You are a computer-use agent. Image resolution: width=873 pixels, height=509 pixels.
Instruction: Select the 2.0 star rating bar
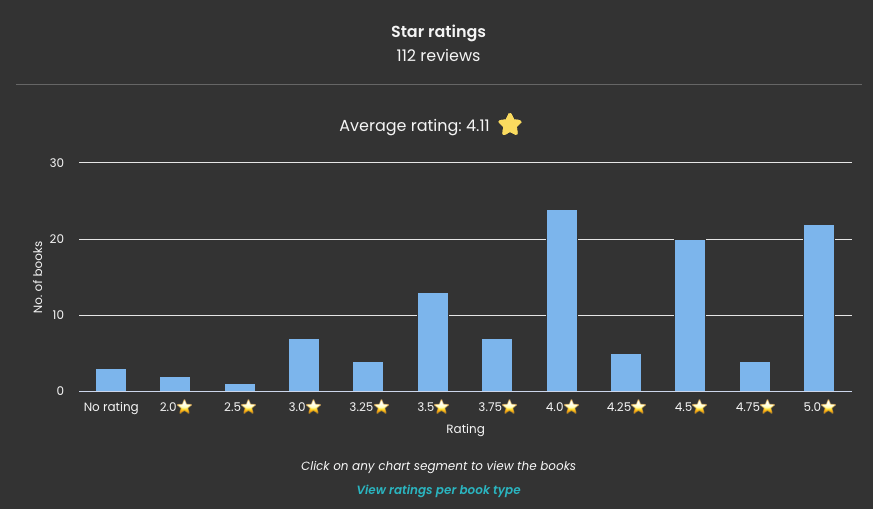click(x=175, y=384)
